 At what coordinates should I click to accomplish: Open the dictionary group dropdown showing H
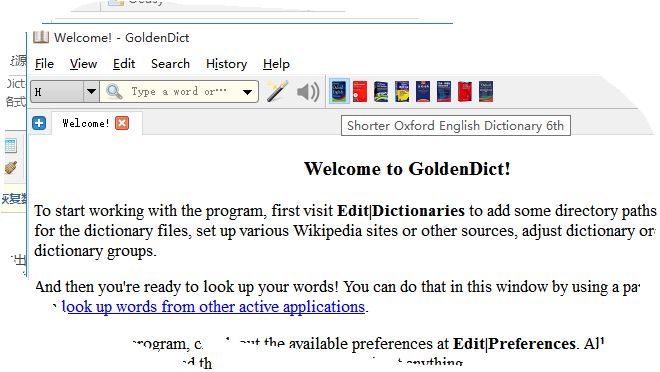pyautogui.click(x=65, y=91)
